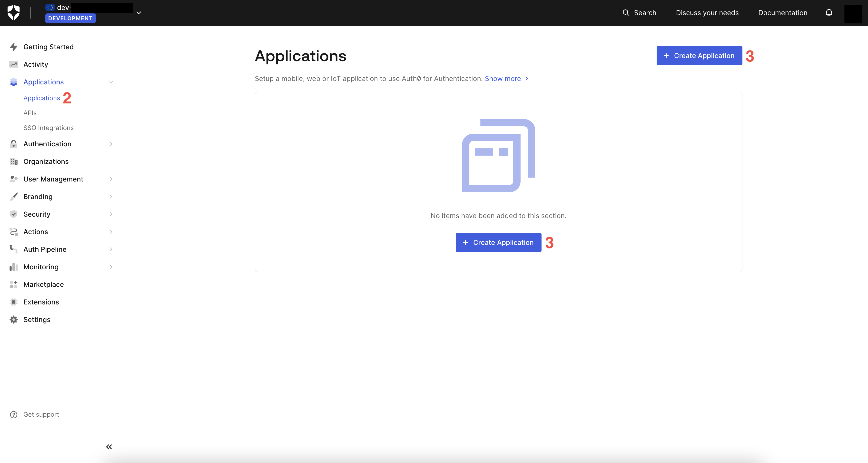Click the Extensions chip icon

[13, 302]
